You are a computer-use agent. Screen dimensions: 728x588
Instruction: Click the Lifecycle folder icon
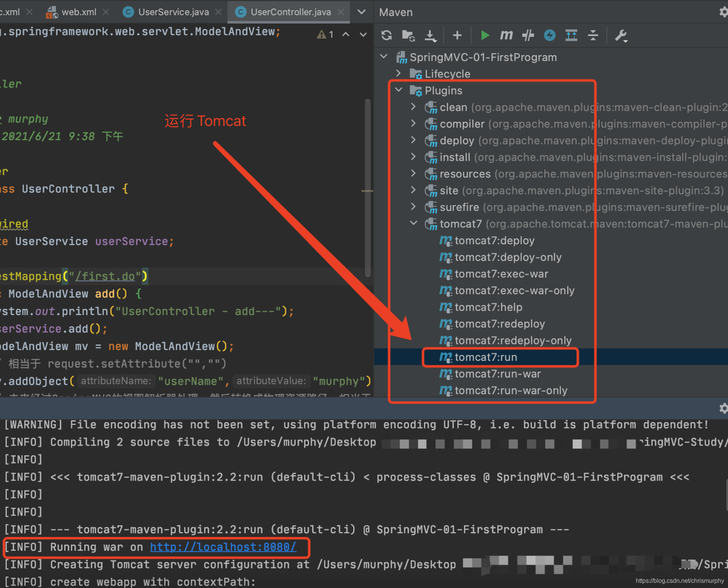[416, 74]
